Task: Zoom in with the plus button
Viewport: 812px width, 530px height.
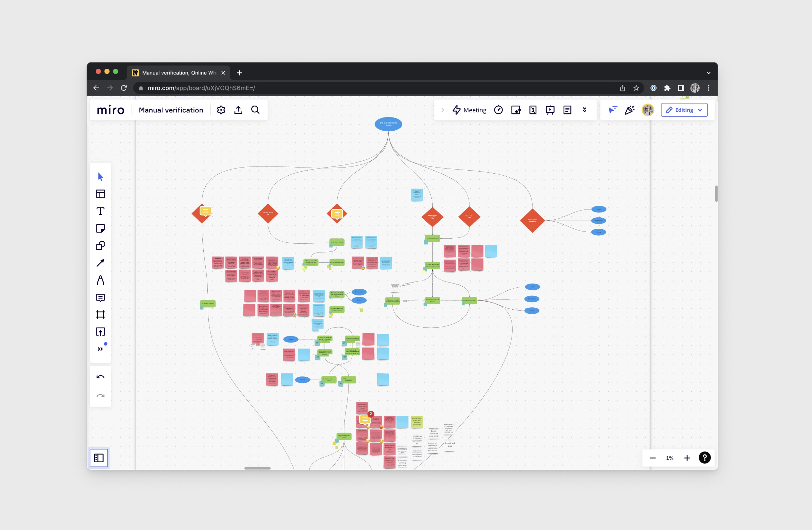Action: pyautogui.click(x=687, y=458)
